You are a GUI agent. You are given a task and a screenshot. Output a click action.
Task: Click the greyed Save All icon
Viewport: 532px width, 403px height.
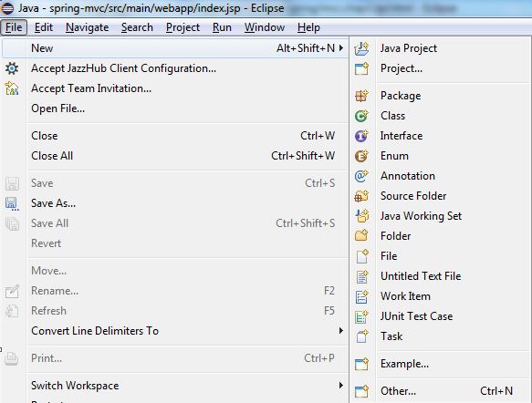pyautogui.click(x=12, y=223)
